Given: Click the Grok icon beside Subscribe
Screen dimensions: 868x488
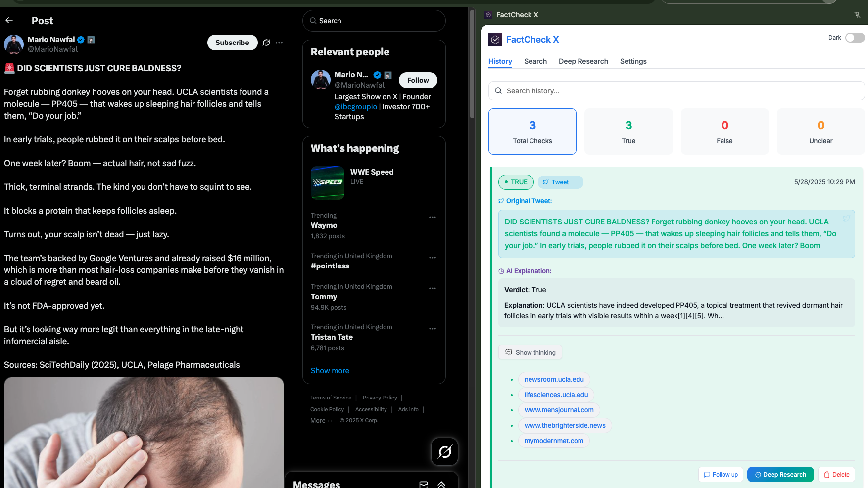Looking at the screenshot, I should point(266,43).
